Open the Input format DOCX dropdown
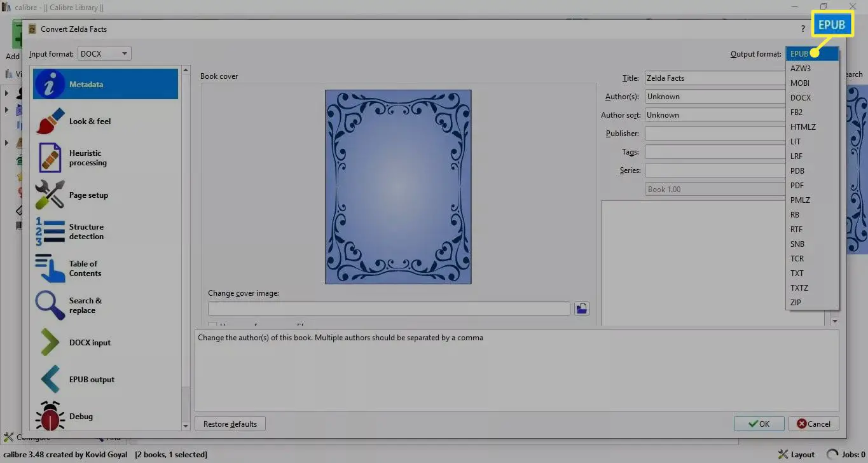Screen dimensions: 868x463 pos(104,54)
